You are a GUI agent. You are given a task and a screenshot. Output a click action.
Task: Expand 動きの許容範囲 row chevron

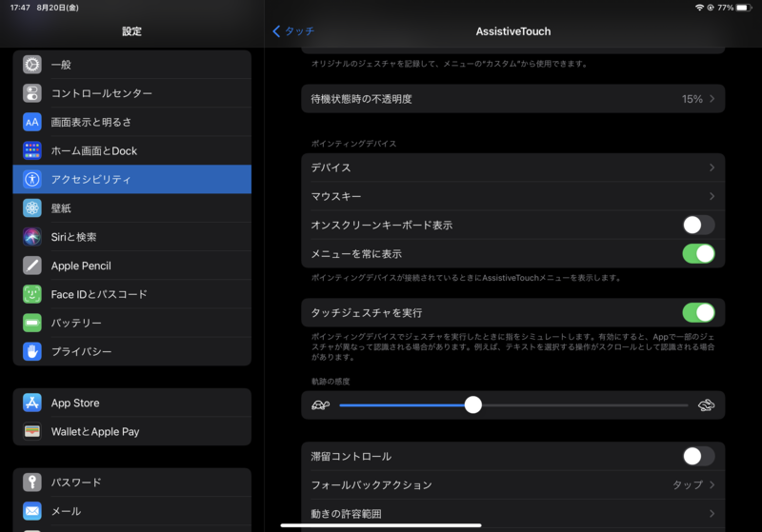(712, 514)
